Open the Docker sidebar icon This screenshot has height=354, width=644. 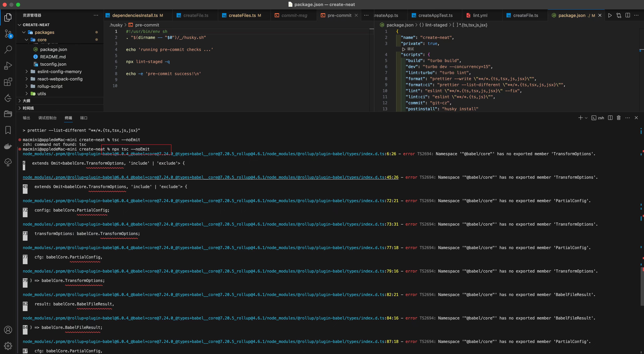pyautogui.click(x=8, y=146)
